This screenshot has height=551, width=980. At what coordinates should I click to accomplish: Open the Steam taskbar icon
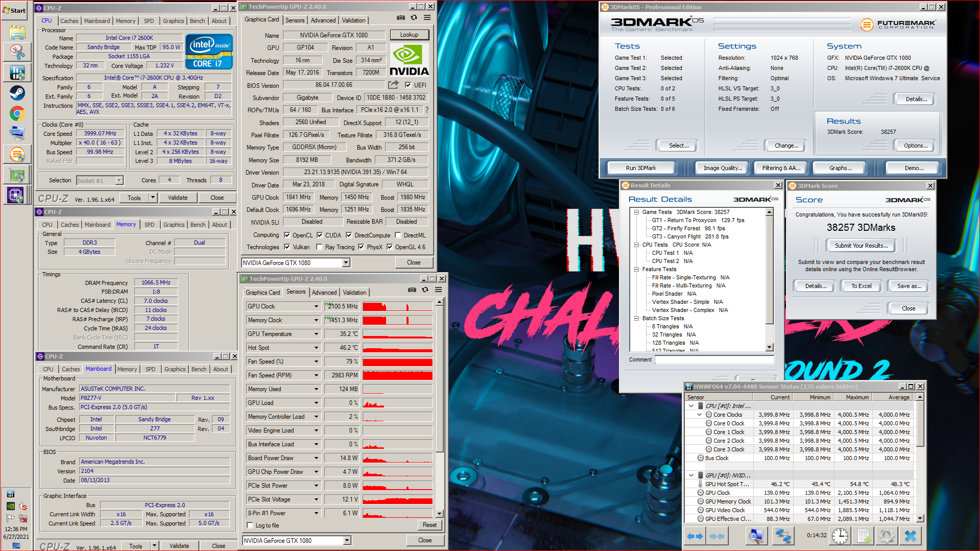pyautogui.click(x=17, y=93)
